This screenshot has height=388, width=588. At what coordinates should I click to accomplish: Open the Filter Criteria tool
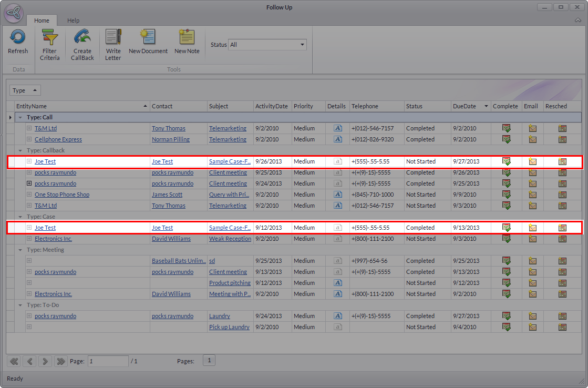pos(50,38)
